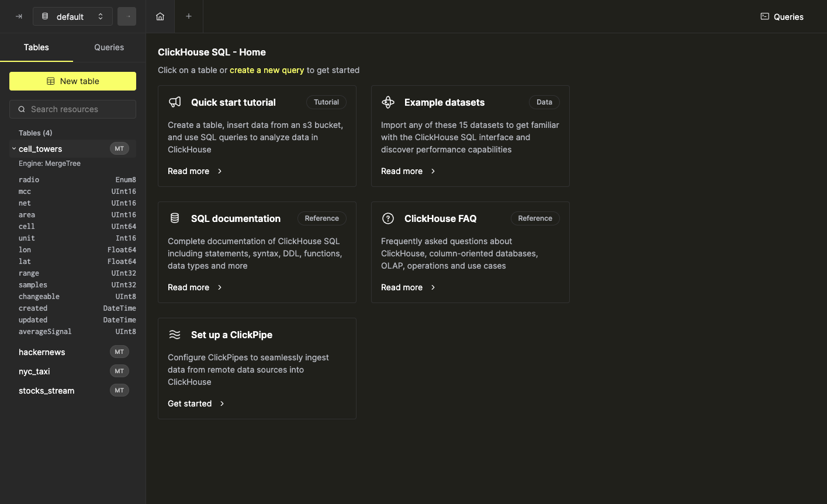This screenshot has height=504, width=827.
Task: Click the New table button
Action: pyautogui.click(x=72, y=81)
